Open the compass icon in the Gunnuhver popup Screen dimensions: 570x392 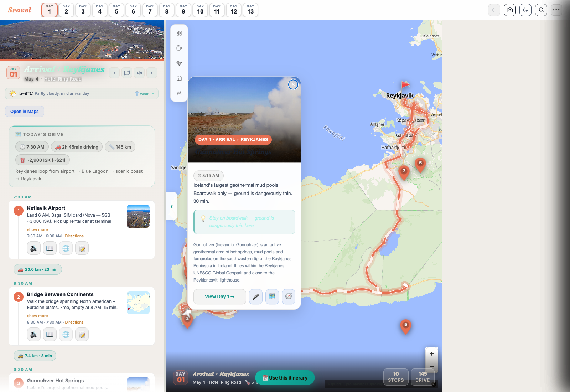click(x=289, y=296)
